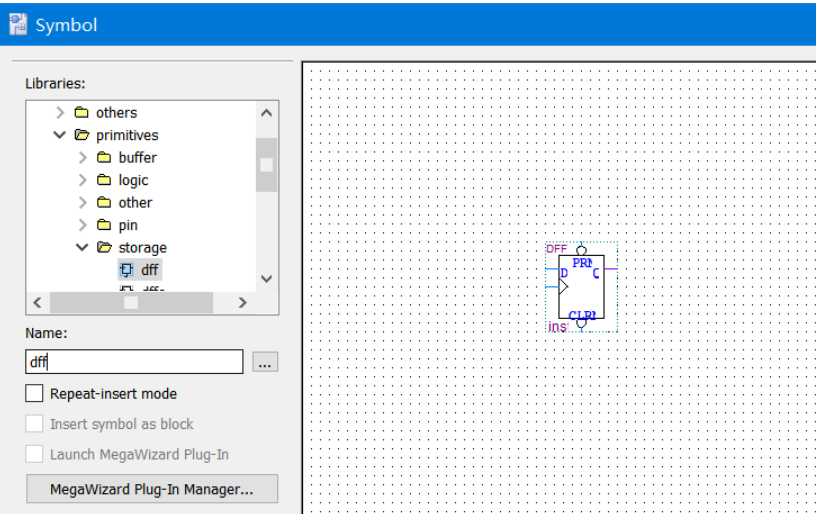Select the logic tree label
Image resolution: width=816 pixels, height=514 pixels.
(x=133, y=180)
